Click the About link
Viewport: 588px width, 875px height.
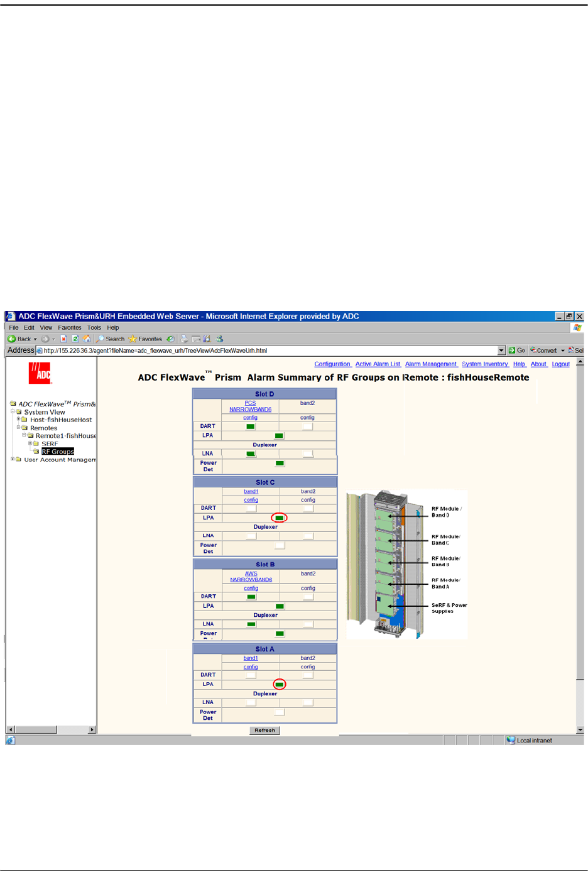click(x=538, y=364)
